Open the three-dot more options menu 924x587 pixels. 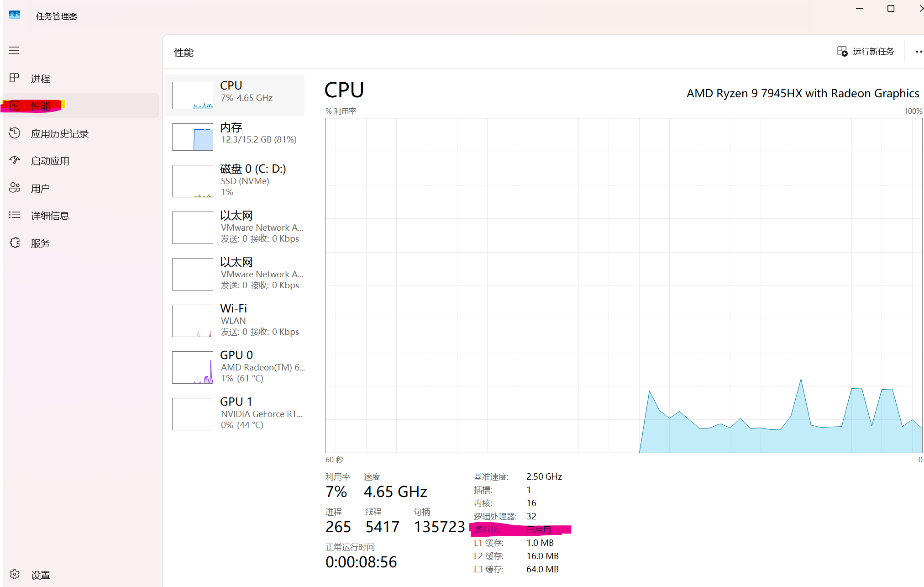[919, 52]
